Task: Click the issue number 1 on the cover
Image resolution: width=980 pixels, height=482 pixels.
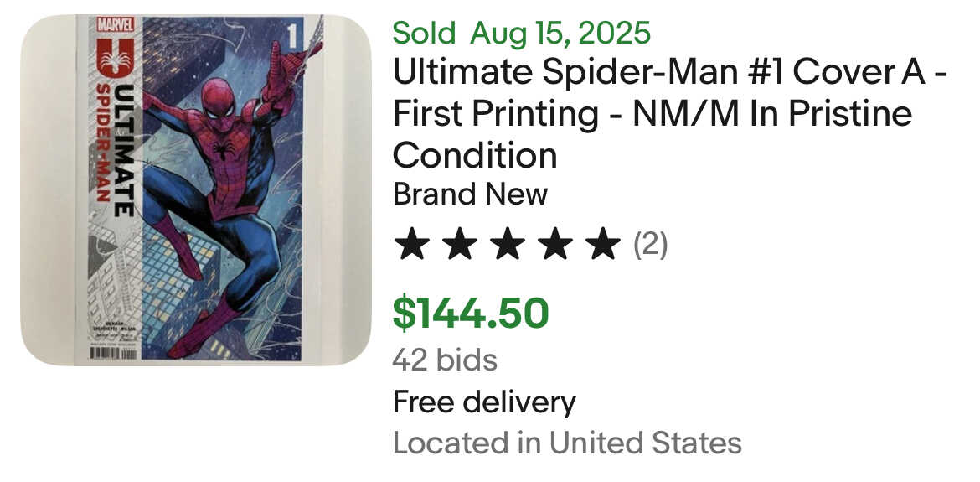Action: [x=292, y=39]
